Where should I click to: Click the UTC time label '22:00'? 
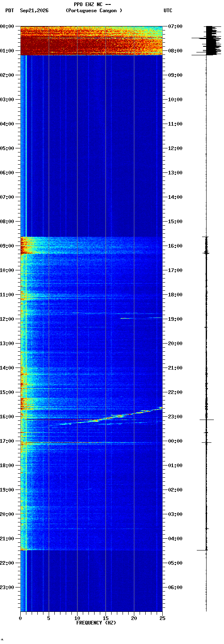(175, 392)
